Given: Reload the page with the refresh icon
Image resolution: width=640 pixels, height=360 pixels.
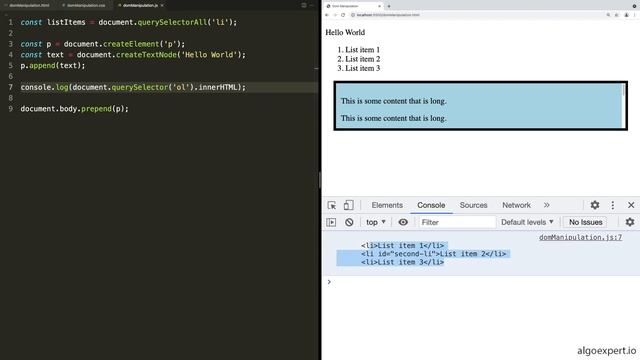Looking at the screenshot, I should coord(343,15).
